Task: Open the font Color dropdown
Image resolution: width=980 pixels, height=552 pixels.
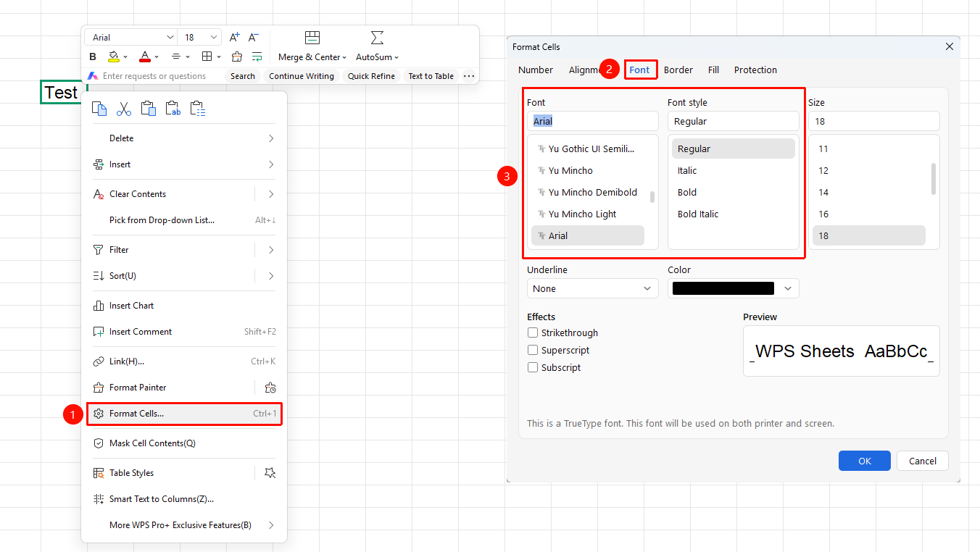Action: 733,288
